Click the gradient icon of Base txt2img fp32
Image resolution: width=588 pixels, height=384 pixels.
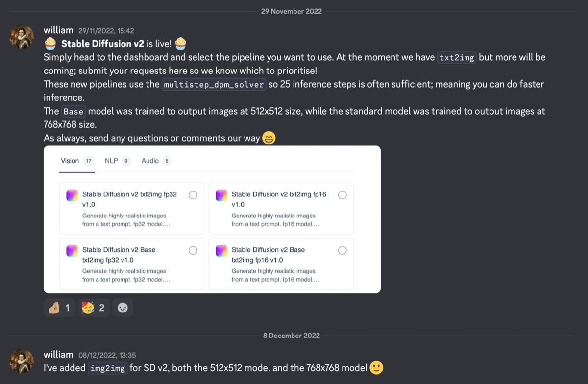[72, 250]
